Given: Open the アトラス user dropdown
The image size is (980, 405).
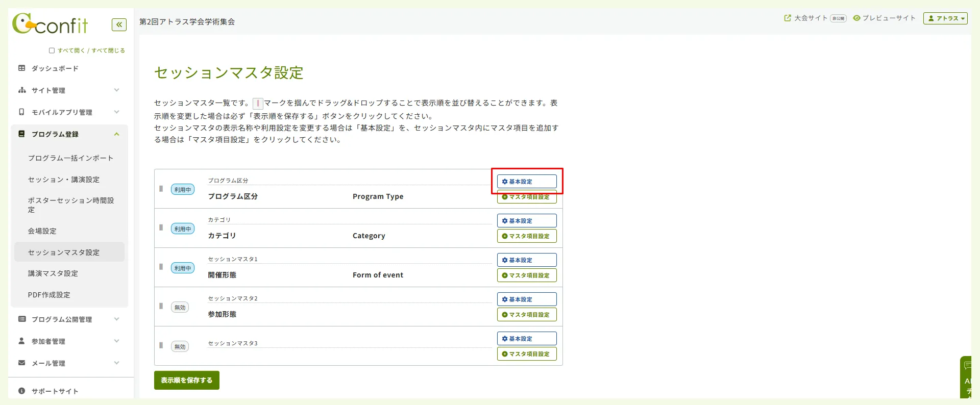Looking at the screenshot, I should pos(945,18).
